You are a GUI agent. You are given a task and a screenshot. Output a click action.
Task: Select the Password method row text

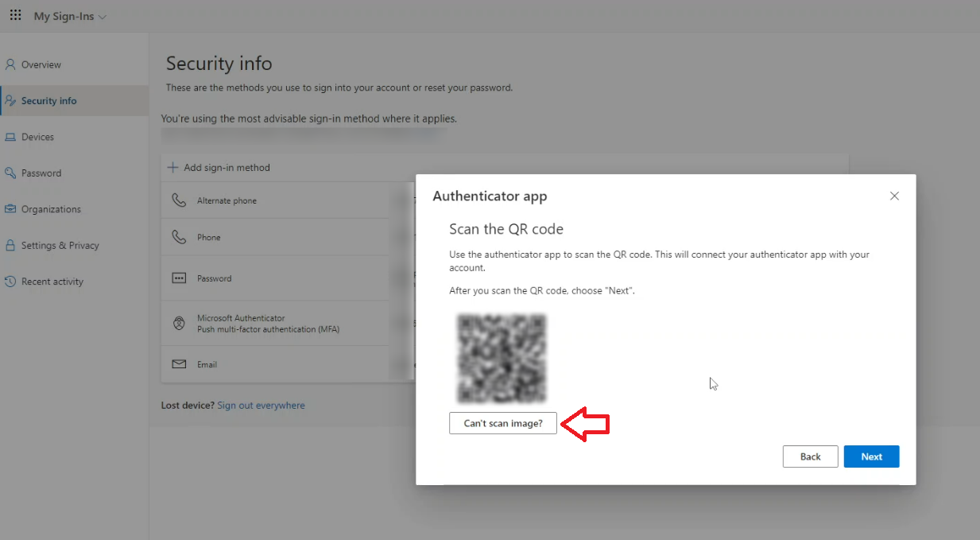coord(215,279)
